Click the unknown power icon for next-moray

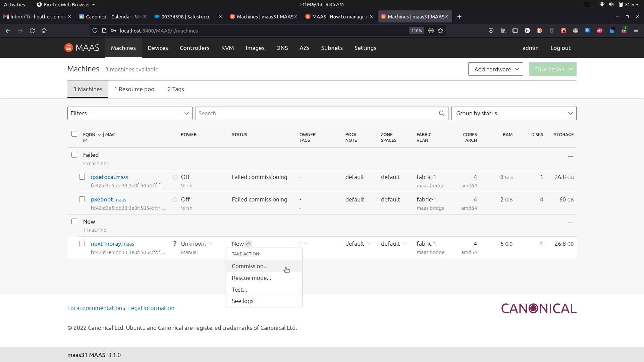pos(174,243)
